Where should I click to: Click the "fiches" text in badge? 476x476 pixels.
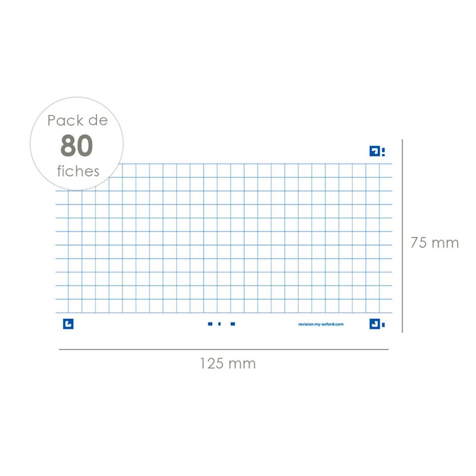78,171
